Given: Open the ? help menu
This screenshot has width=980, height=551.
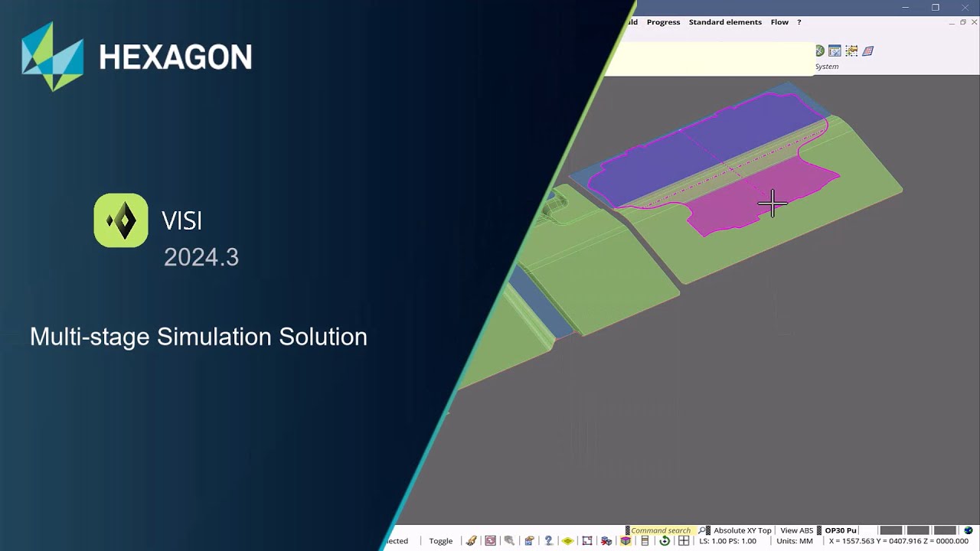Looking at the screenshot, I should (799, 22).
